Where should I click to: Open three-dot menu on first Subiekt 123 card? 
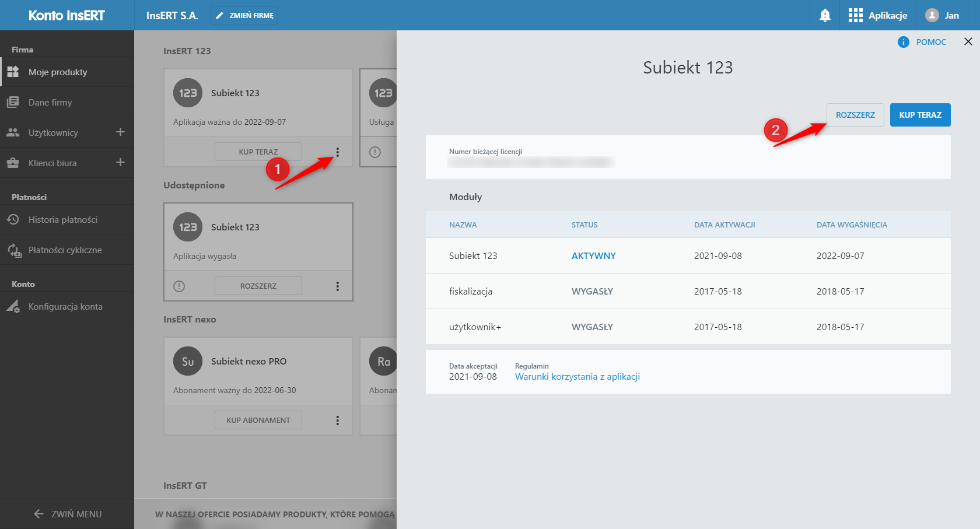point(337,152)
